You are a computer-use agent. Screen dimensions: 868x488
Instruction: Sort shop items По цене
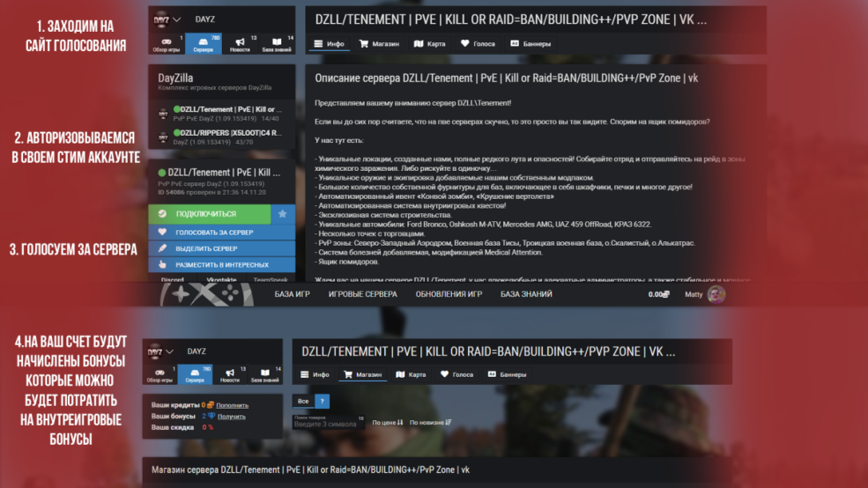coord(388,423)
